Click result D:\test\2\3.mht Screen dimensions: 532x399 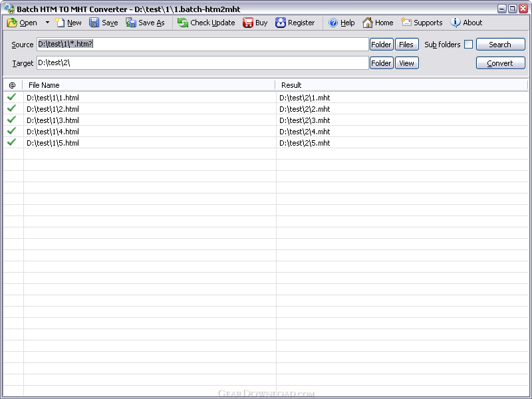pos(305,120)
